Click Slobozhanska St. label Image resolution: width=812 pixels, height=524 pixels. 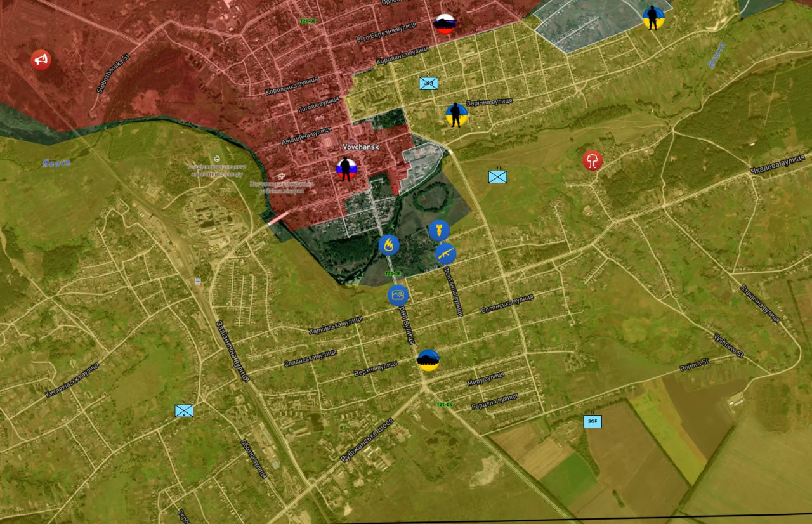coord(114,74)
